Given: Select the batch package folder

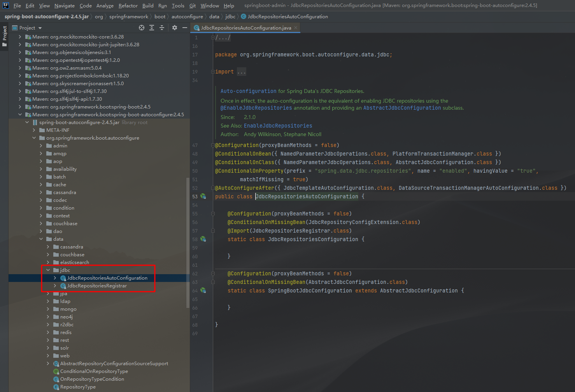Looking at the screenshot, I should (59, 177).
